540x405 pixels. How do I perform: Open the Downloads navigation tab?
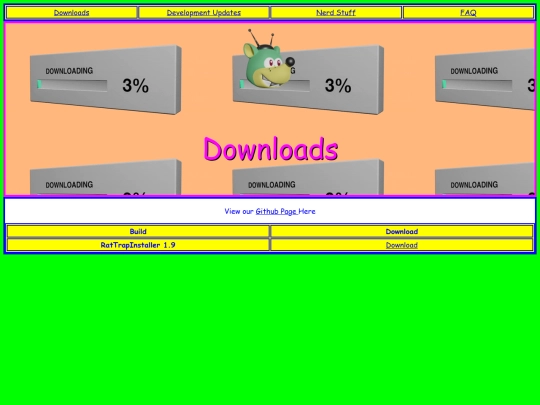(x=71, y=13)
